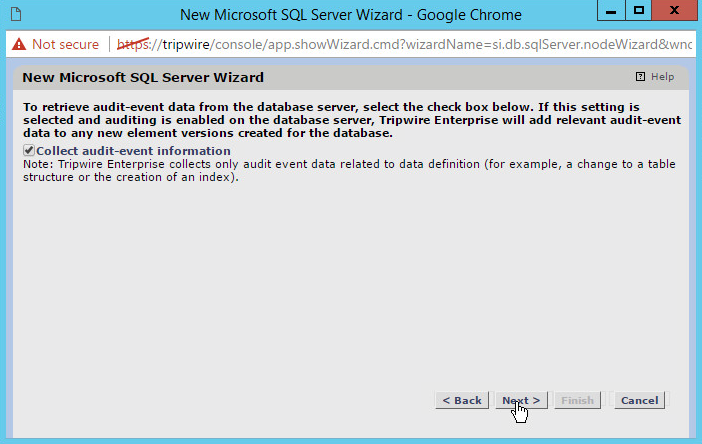Click the Help question mark icon

(x=640, y=77)
